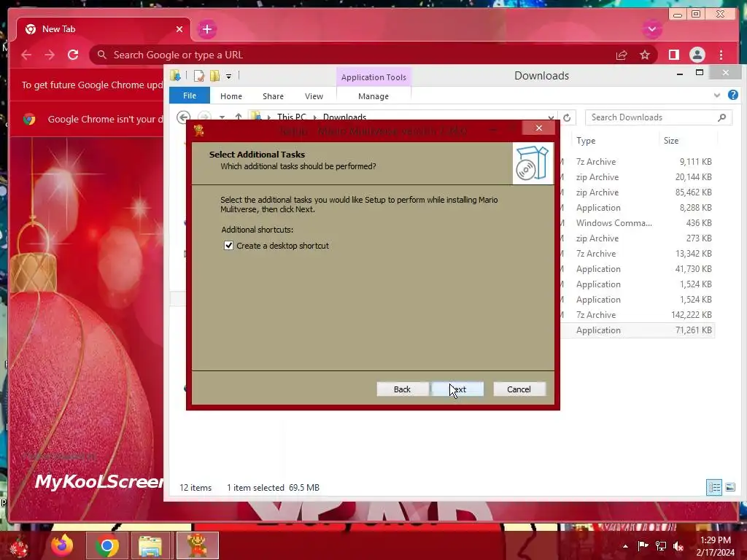This screenshot has width=747, height=560.
Task: Click the muted volume tray icon
Action: pos(678,546)
